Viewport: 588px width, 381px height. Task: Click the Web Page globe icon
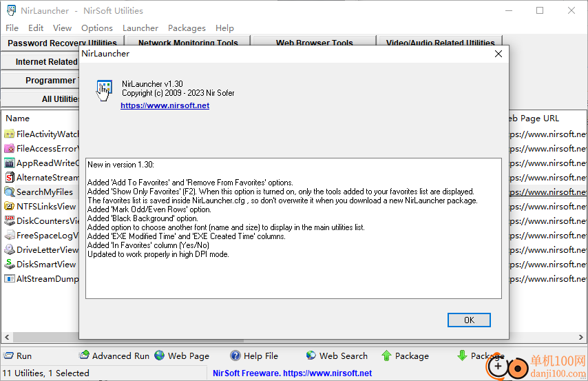point(159,355)
